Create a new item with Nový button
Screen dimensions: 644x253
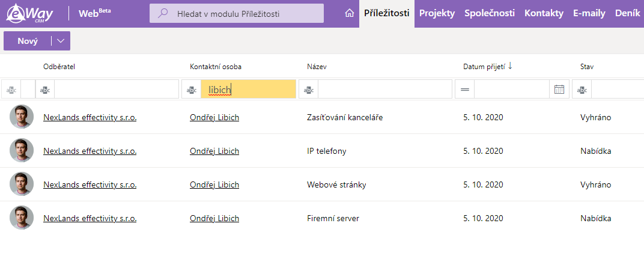click(x=28, y=41)
